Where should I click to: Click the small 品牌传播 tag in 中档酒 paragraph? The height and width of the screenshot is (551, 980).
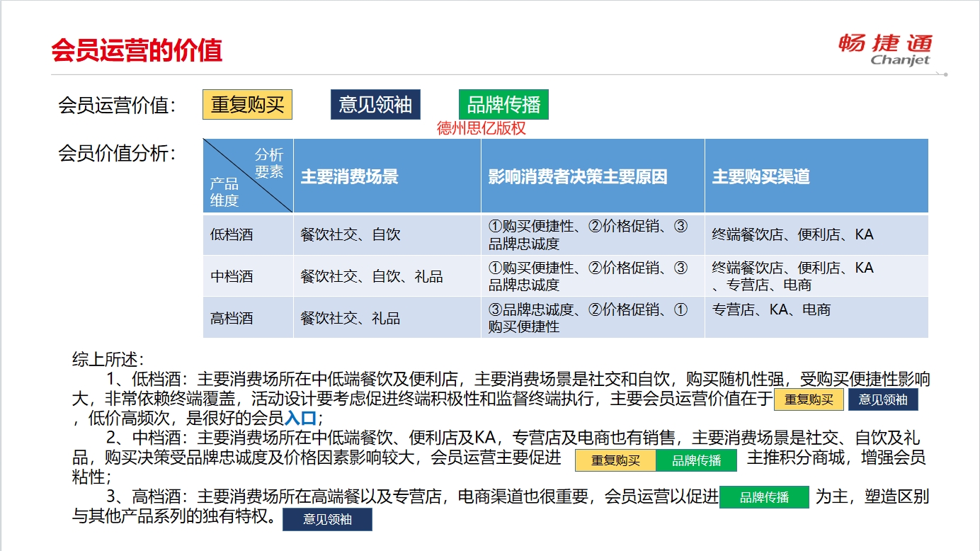click(x=697, y=460)
